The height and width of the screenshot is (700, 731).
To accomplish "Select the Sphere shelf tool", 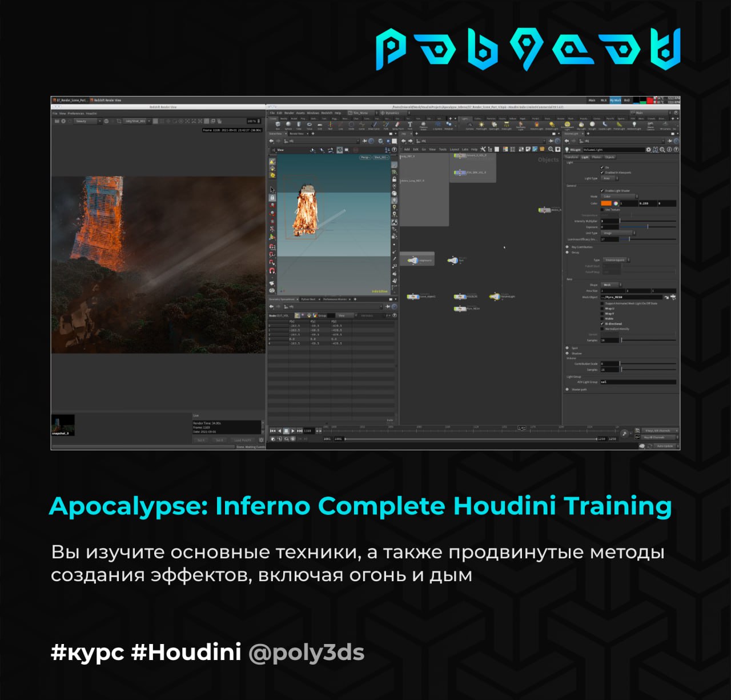I will (288, 125).
